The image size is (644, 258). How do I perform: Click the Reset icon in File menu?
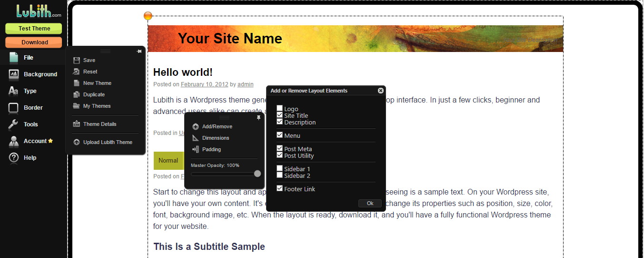(x=76, y=72)
